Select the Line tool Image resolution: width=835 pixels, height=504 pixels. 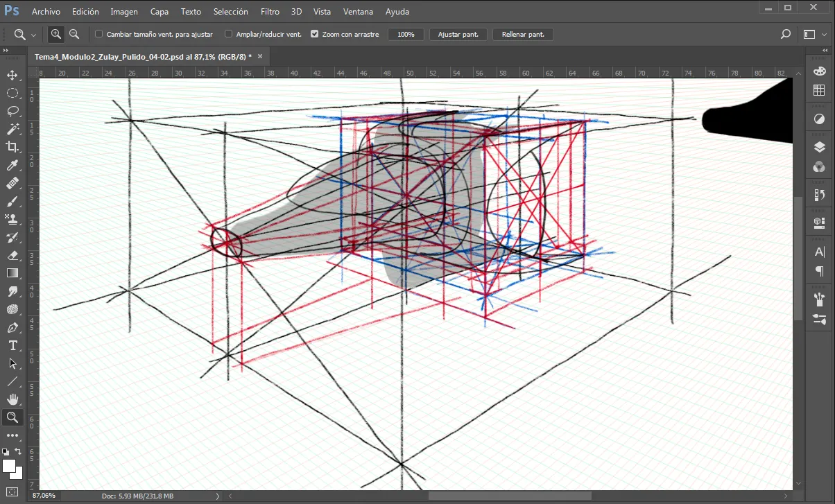[x=12, y=381]
